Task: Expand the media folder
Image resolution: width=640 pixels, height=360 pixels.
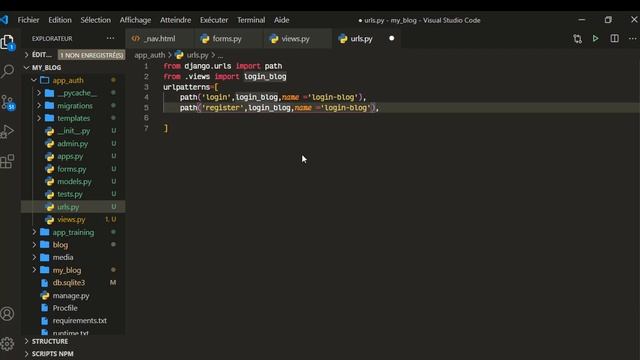Action: (x=34, y=258)
